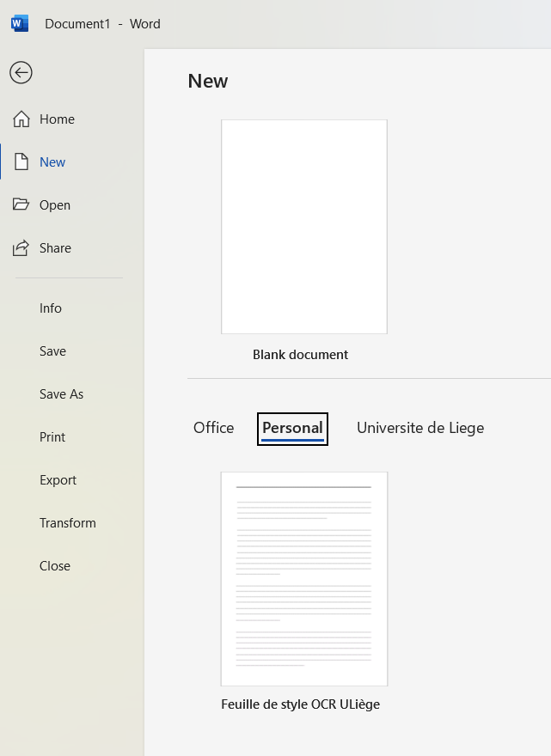Open the Info page

pos(51,308)
